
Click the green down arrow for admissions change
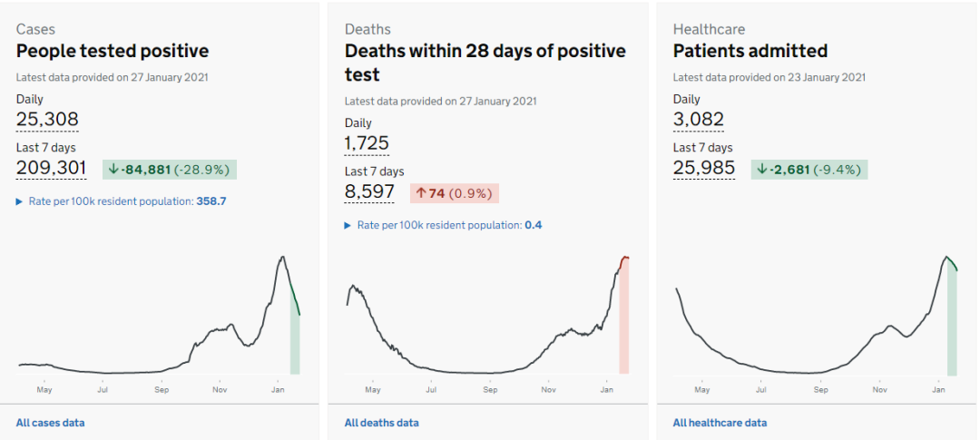(x=761, y=169)
